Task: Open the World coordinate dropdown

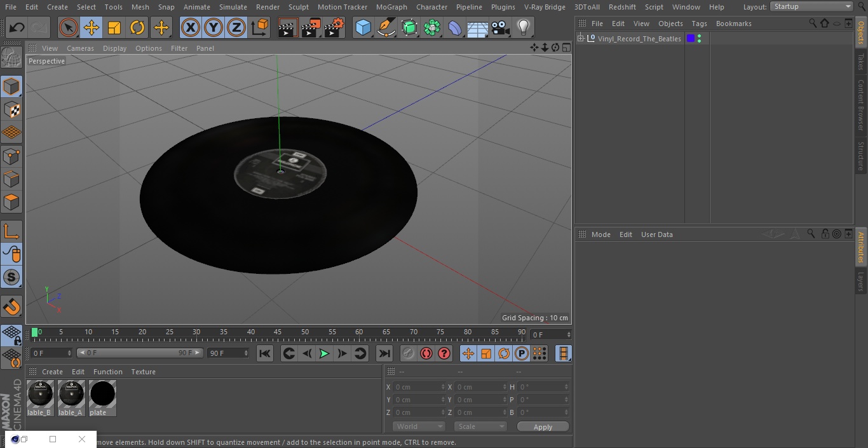Action: tap(419, 426)
